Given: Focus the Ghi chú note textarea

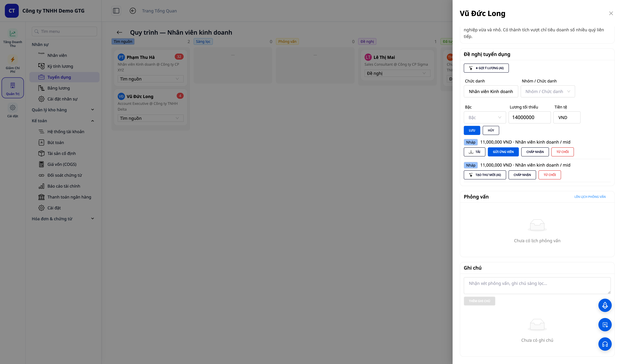Looking at the screenshot, I should pos(537,285).
